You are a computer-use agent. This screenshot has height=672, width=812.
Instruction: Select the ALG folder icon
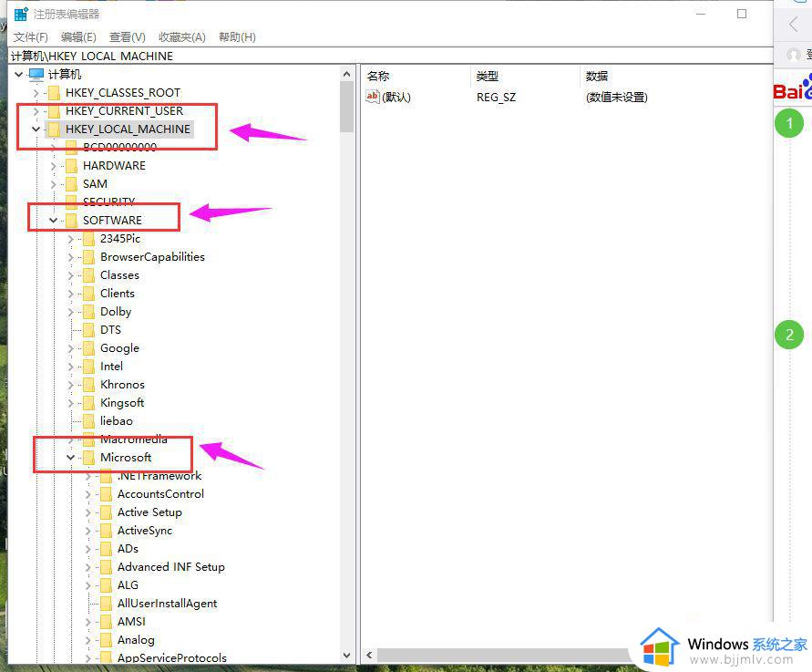tap(106, 585)
